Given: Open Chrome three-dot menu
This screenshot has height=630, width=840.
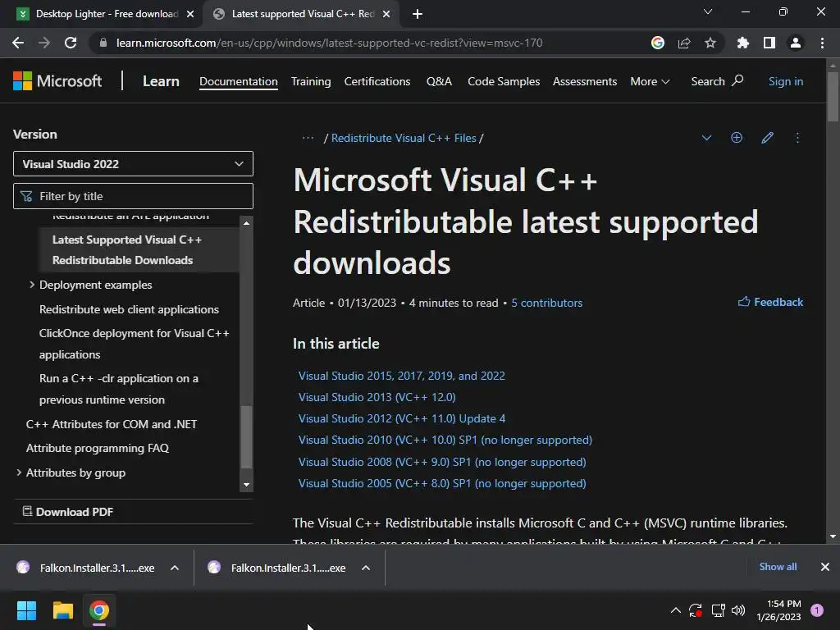Looking at the screenshot, I should (822, 43).
